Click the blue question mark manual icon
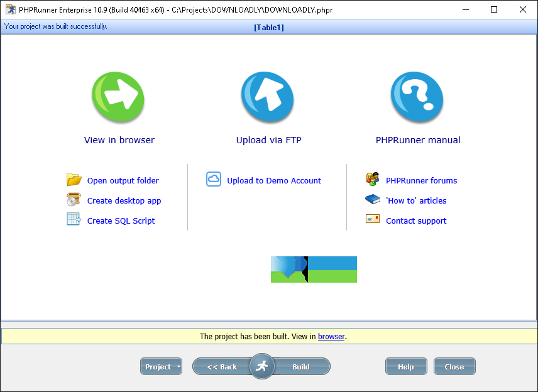The width and height of the screenshot is (538, 392). coord(417,97)
